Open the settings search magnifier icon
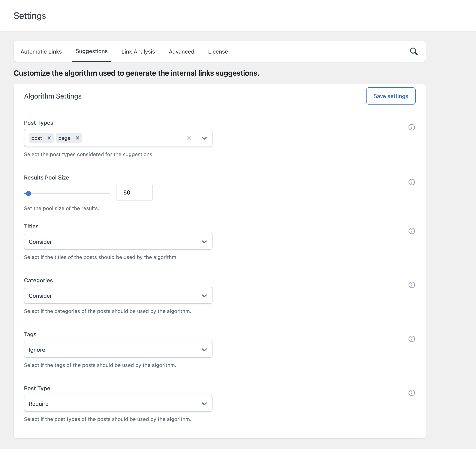This screenshot has height=449, width=476. pos(413,51)
